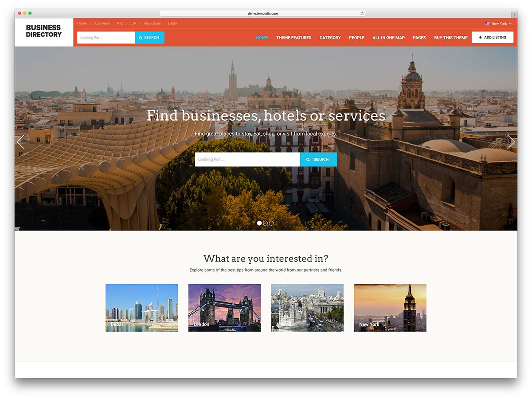Click the browser reload icon in address bar
The image size is (532, 399).
pyautogui.click(x=362, y=13)
